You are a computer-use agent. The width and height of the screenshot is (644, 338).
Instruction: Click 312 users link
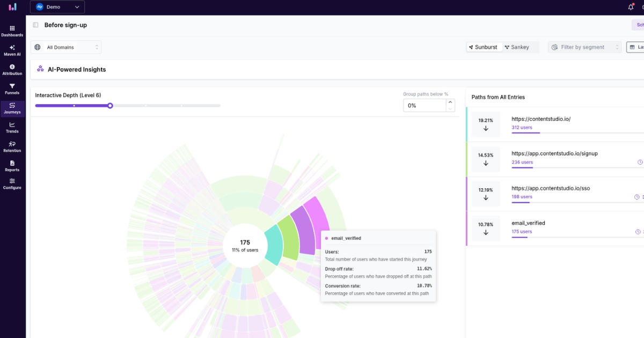522,128
